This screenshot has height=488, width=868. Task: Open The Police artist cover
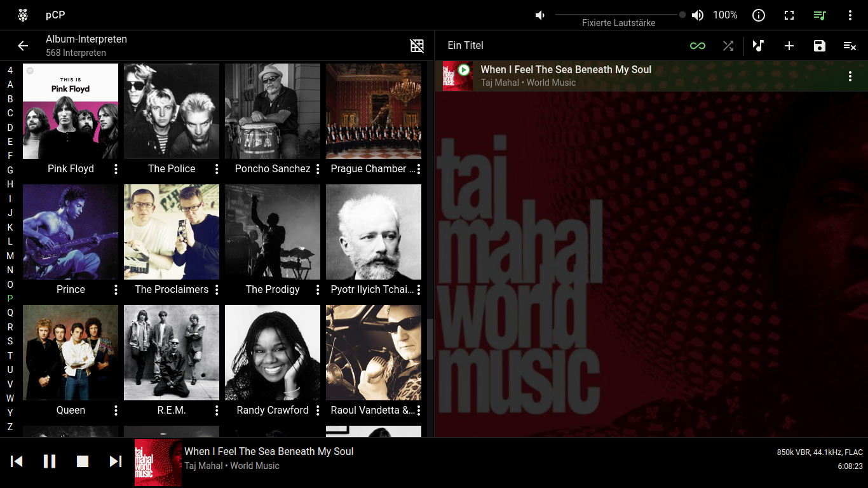(x=172, y=111)
